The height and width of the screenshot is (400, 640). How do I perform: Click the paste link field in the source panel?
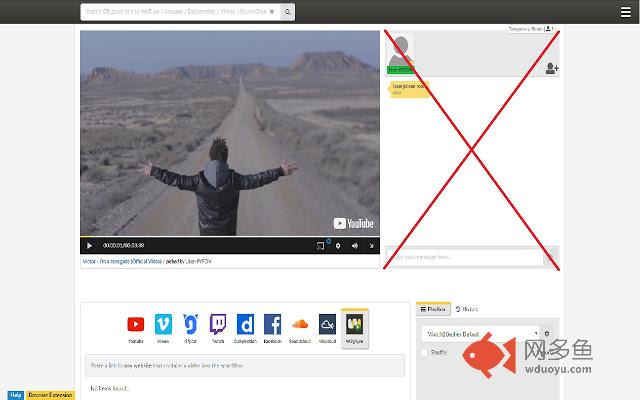(x=245, y=366)
